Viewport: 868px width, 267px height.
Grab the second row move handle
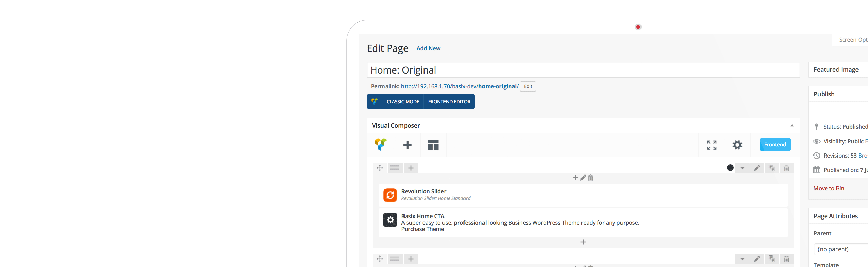pyautogui.click(x=380, y=259)
